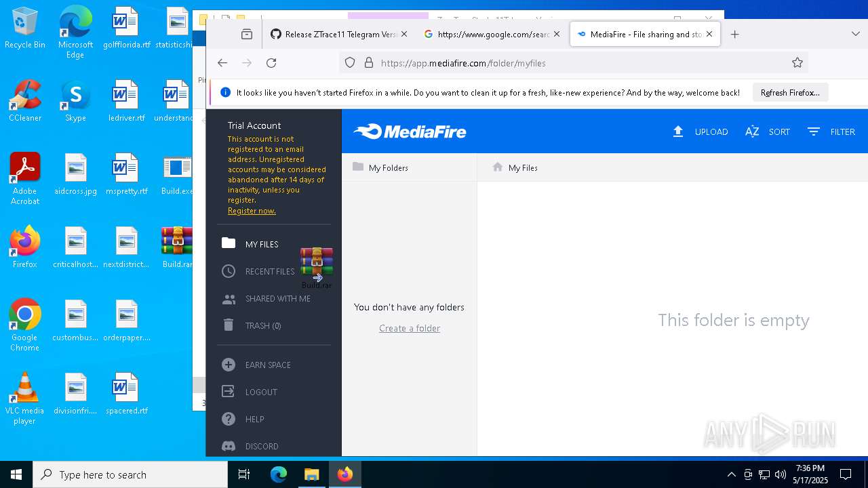868x488 pixels.
Task: Open the Windows Start menu
Action: [x=16, y=474]
